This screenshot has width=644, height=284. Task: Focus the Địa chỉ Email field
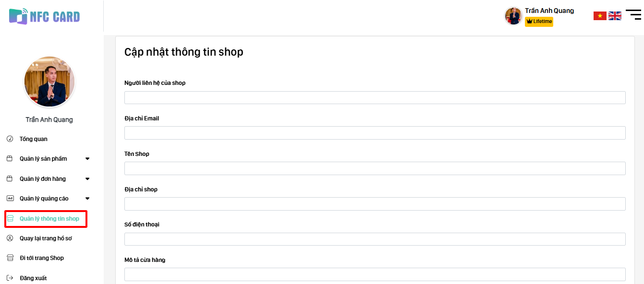click(375, 133)
